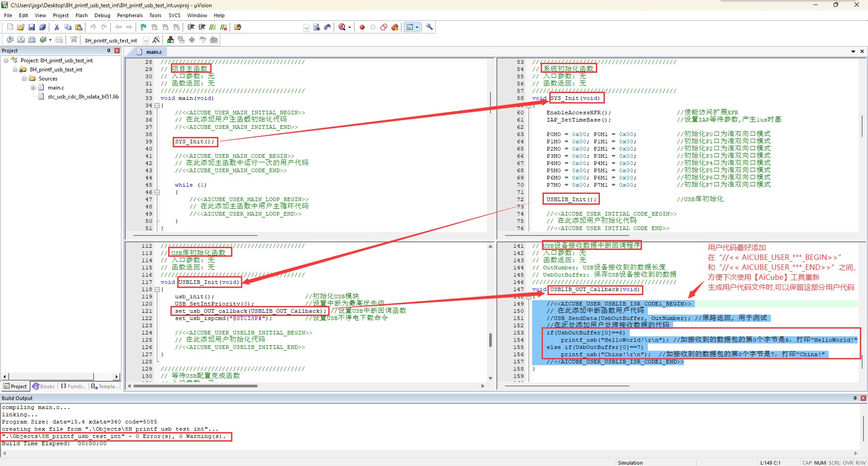The image size is (868, 466).
Task: Collapse code fold at line 118
Action: point(157,289)
